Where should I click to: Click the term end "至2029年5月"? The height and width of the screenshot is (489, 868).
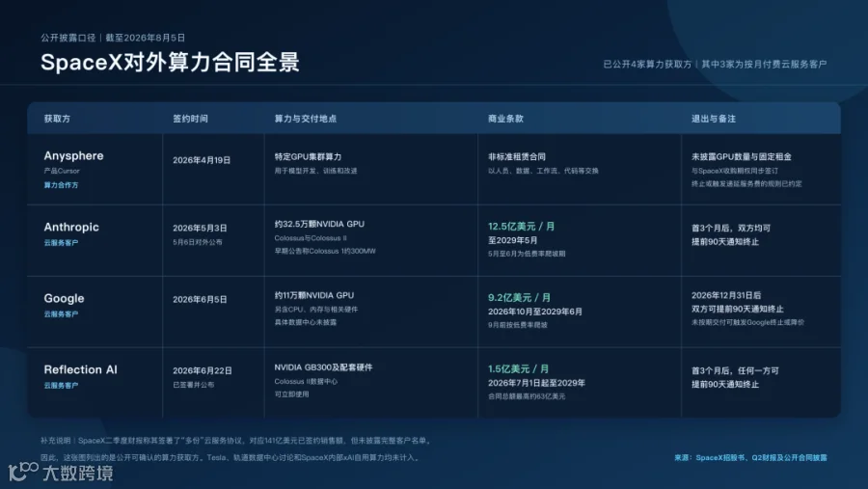click(x=513, y=240)
